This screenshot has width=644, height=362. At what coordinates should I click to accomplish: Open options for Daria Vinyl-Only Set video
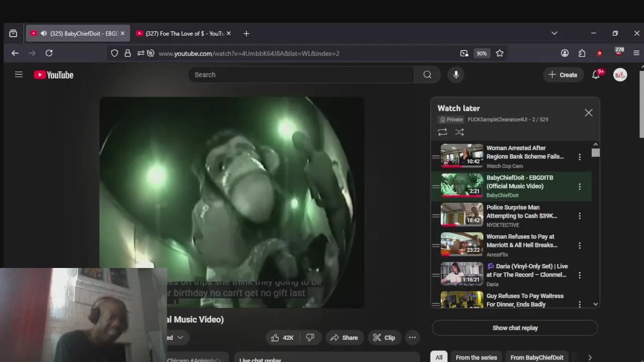tap(580, 275)
